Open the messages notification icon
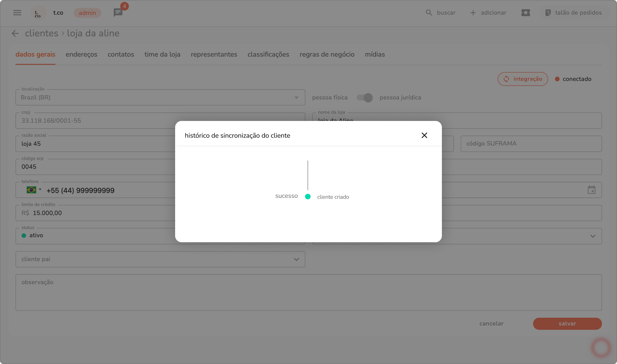Viewport: 617px width, 364px height. tap(118, 13)
